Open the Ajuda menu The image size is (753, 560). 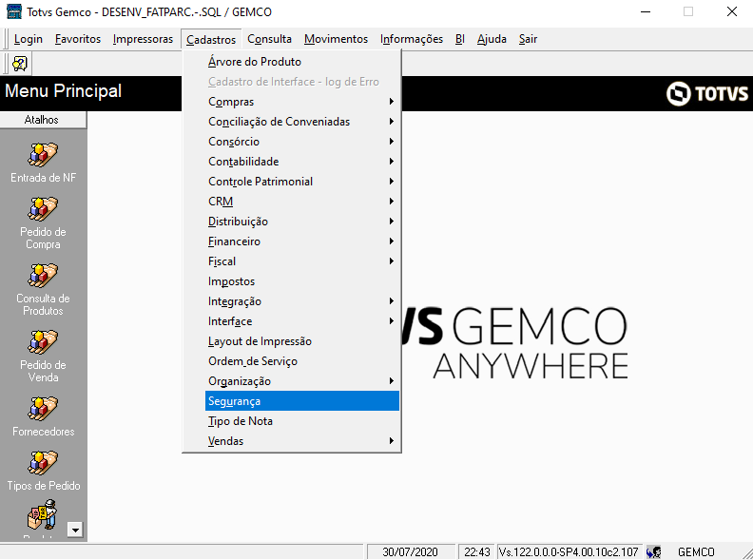pyautogui.click(x=492, y=39)
